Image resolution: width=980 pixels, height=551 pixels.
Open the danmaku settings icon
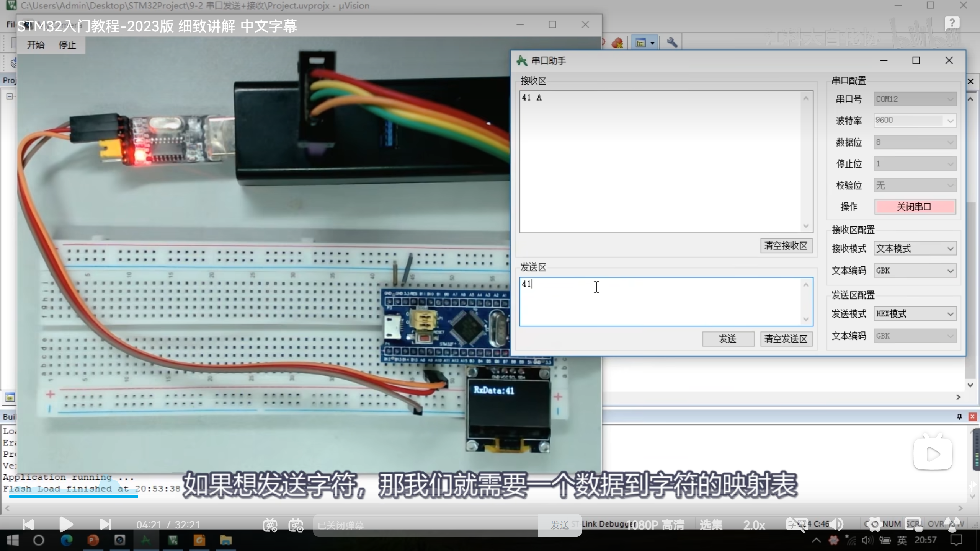(x=296, y=525)
